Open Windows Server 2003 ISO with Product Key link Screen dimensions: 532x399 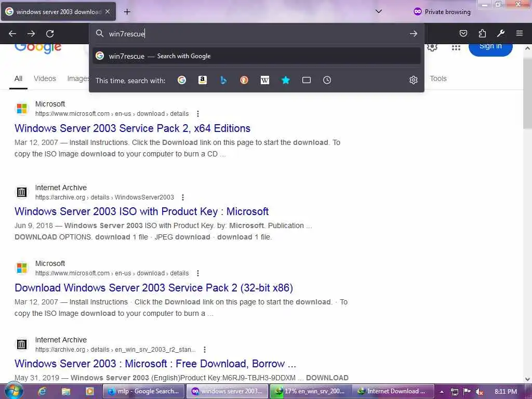coord(141,211)
